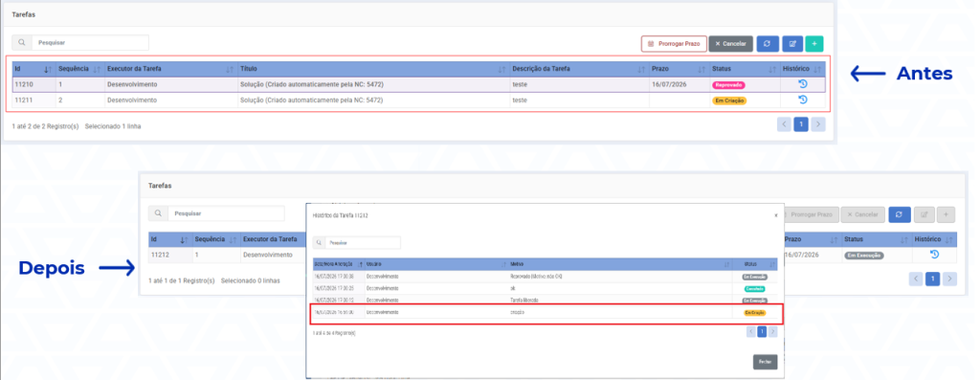980x380 pixels.
Task: Go to next page under the upper Tarefas table
Action: [818, 124]
